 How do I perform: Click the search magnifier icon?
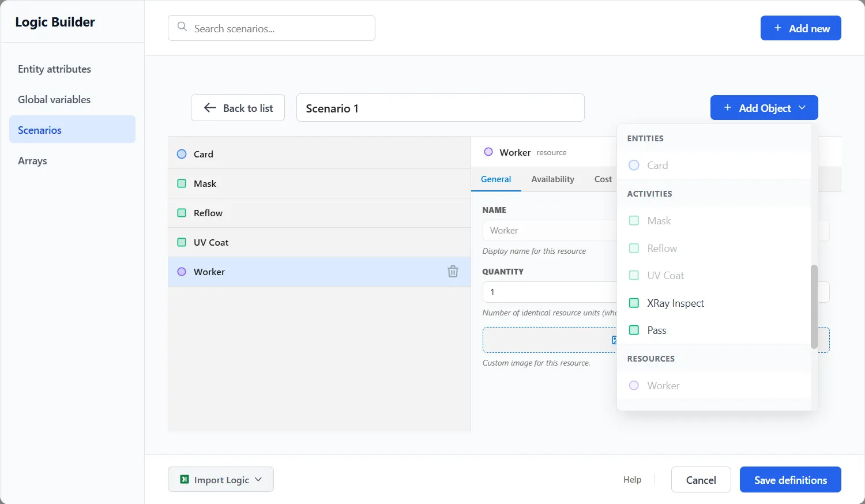[182, 27]
